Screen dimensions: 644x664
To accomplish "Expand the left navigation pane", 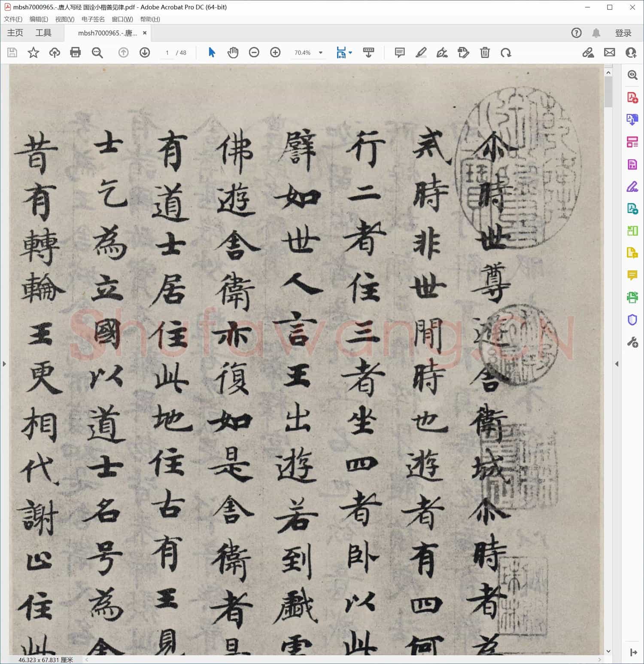I will tap(4, 364).
